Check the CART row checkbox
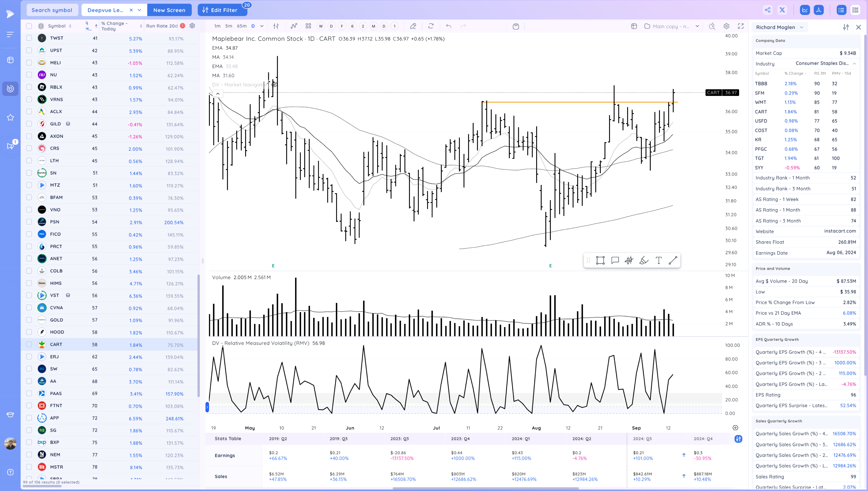 [29, 344]
